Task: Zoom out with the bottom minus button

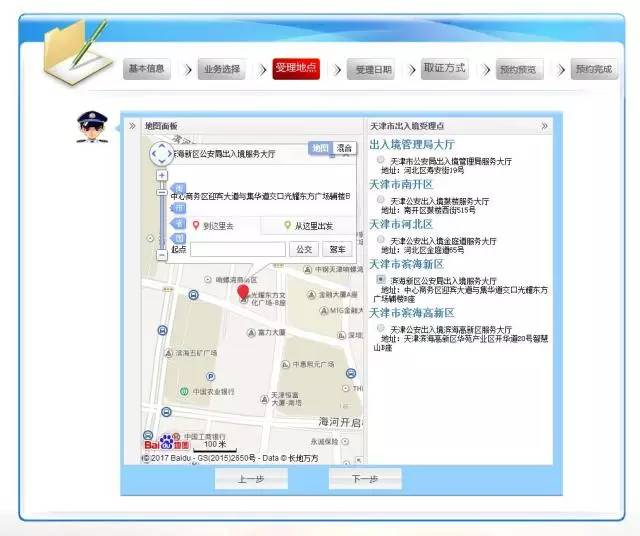Action: (x=162, y=255)
